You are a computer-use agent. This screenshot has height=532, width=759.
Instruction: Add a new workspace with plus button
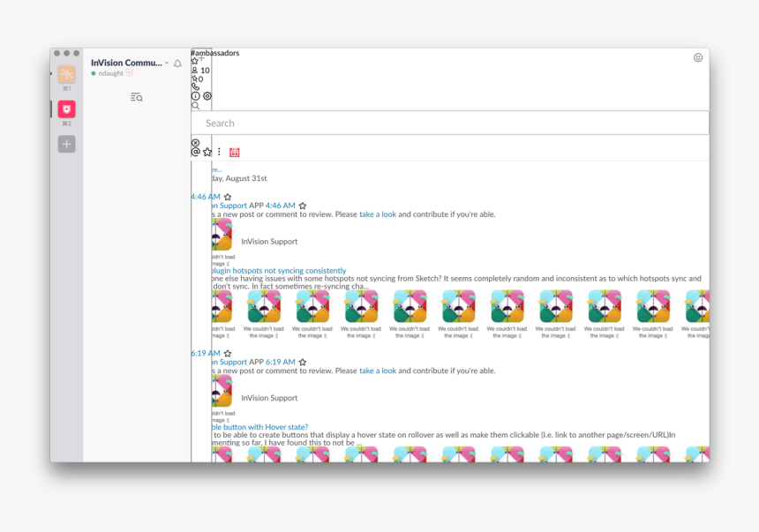pyautogui.click(x=66, y=144)
